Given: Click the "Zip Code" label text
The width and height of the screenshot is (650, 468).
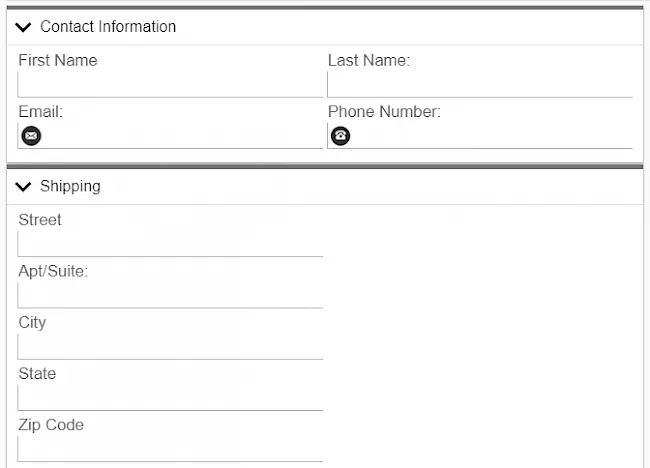Looking at the screenshot, I should click(x=51, y=425).
